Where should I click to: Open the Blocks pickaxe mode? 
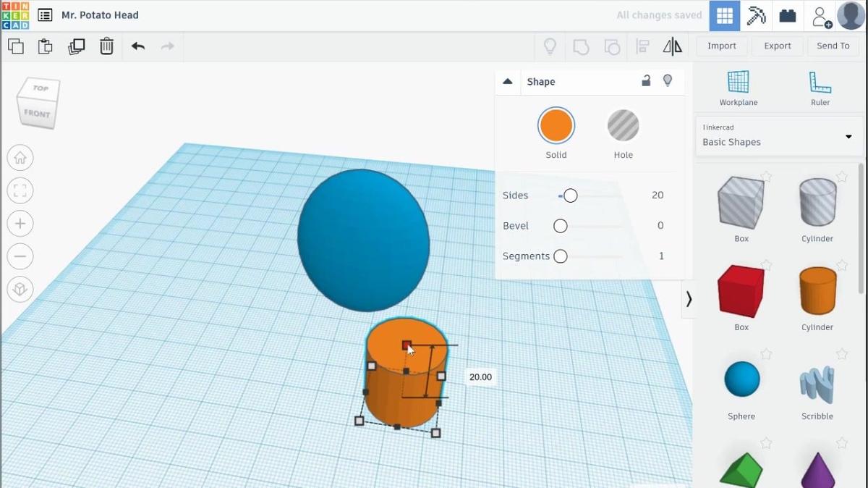pos(756,15)
